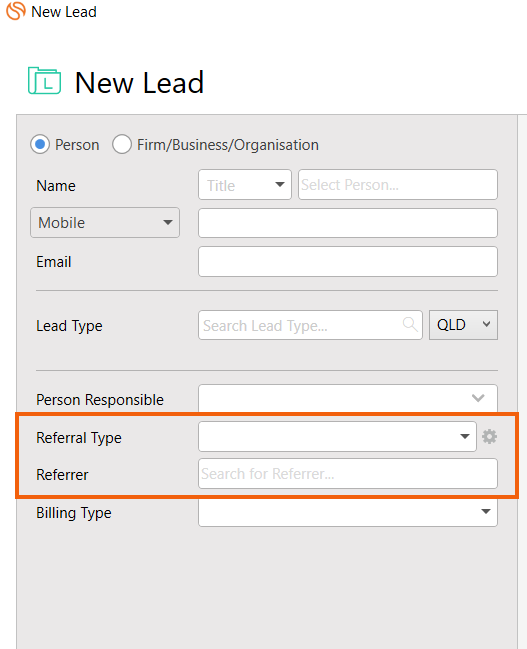Screen dimensions: 527x649
Task: Open the Referral Type dropdown
Action: click(x=337, y=436)
